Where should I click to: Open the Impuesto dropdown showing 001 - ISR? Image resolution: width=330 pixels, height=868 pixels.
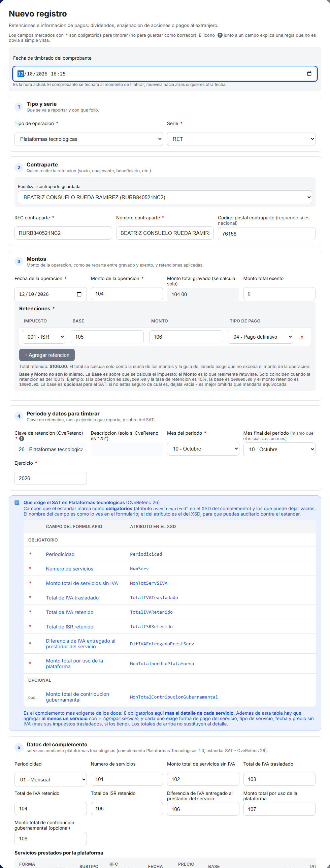click(43, 337)
